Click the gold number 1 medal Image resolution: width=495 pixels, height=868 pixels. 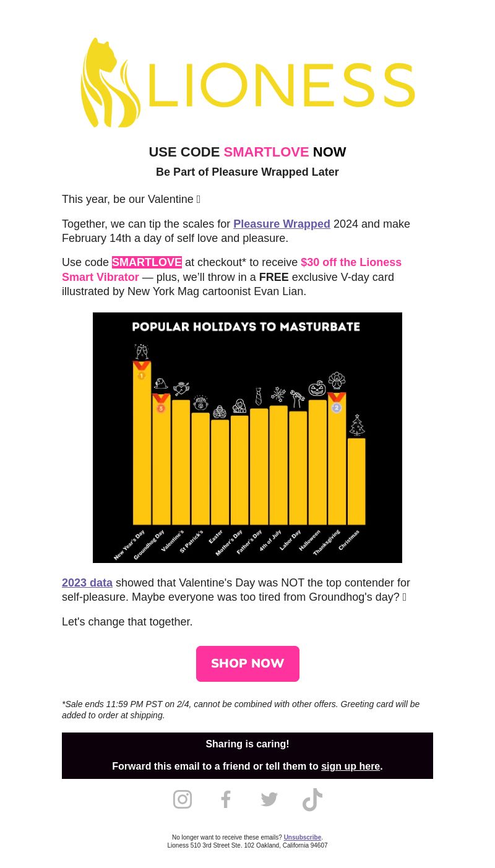142,370
